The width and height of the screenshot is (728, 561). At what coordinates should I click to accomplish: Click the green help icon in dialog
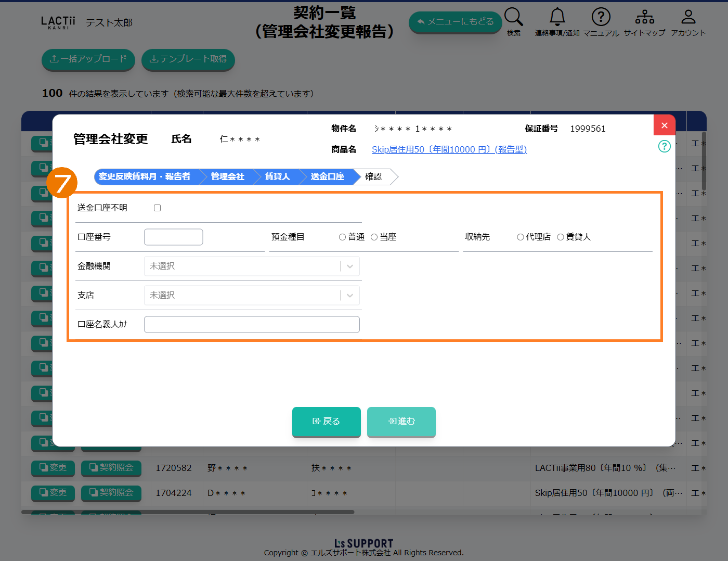tap(664, 146)
